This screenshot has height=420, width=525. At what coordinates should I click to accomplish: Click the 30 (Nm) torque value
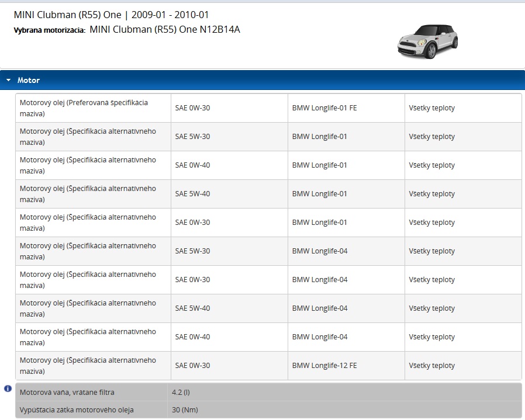pos(185,409)
